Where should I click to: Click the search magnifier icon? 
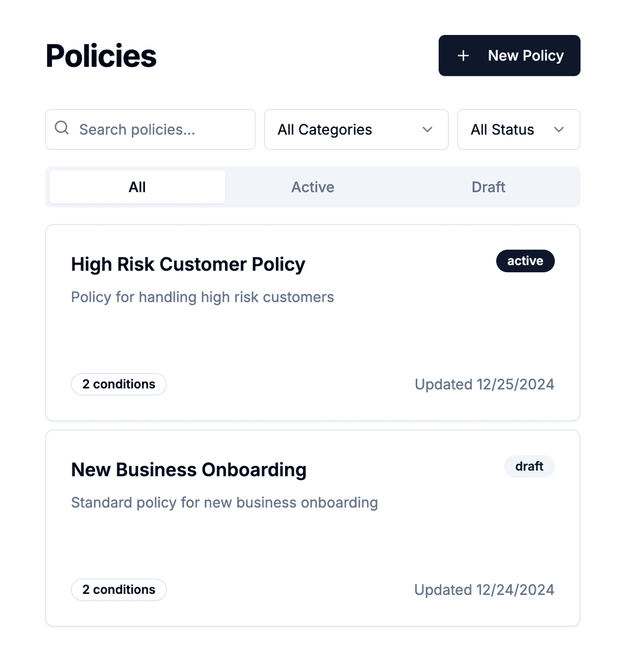(x=61, y=129)
